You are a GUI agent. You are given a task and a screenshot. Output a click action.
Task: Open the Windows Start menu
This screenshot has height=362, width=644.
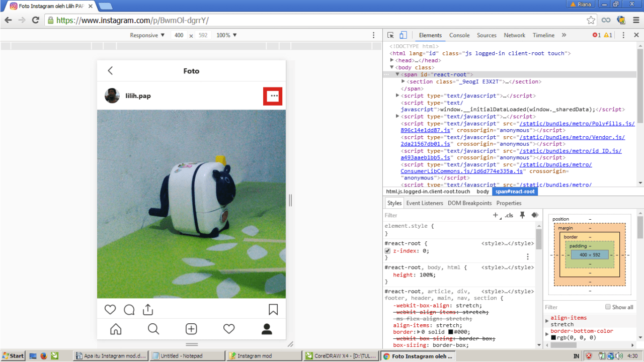coord(13,356)
